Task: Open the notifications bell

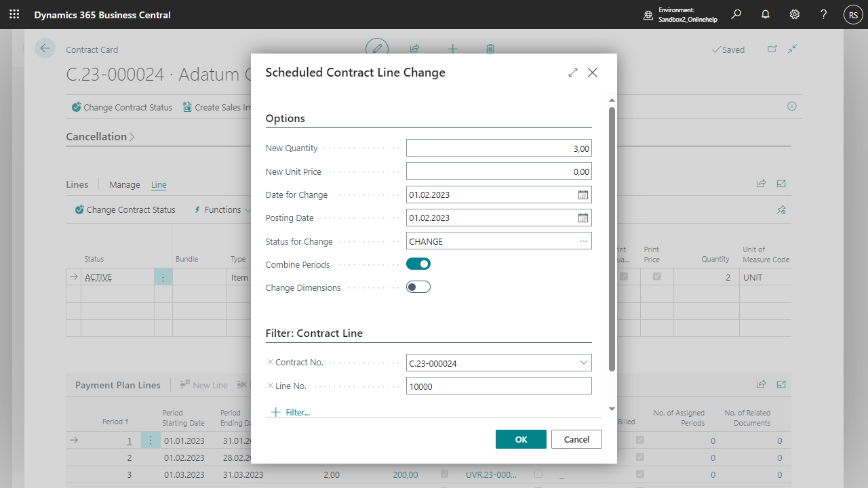Action: tap(766, 14)
